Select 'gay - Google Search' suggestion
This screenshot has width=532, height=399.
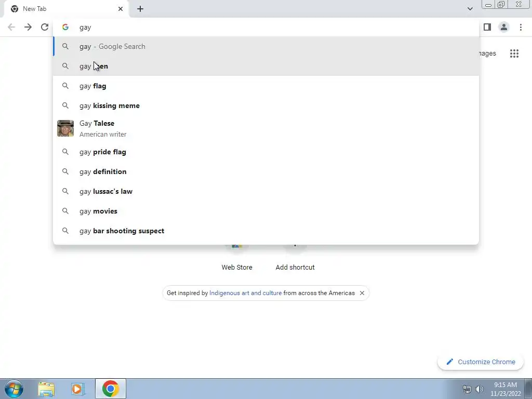pyautogui.click(x=266, y=46)
